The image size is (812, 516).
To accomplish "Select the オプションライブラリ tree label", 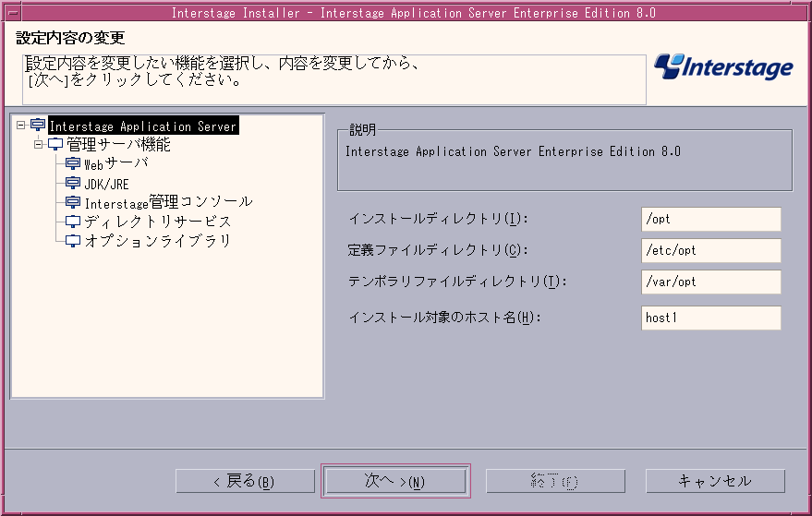I will 157,241.
